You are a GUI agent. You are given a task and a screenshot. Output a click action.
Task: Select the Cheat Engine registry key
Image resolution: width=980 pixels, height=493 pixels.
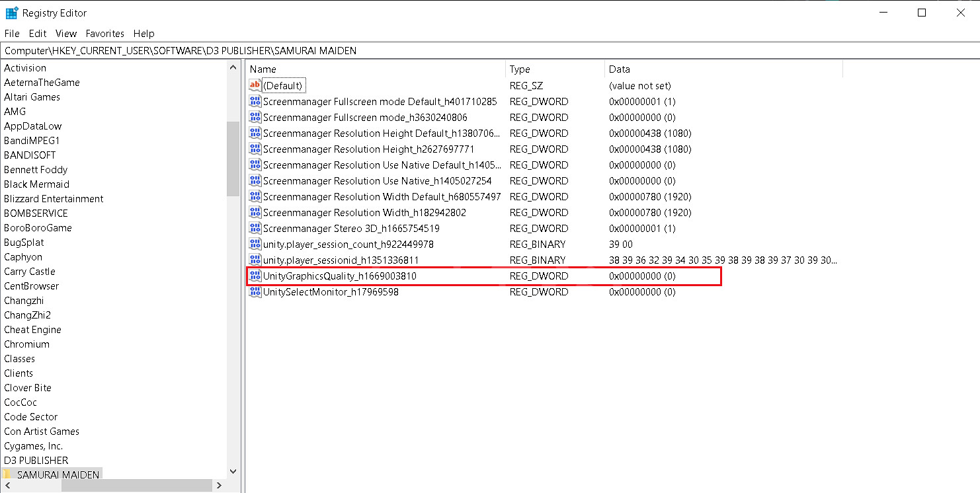pyautogui.click(x=32, y=330)
